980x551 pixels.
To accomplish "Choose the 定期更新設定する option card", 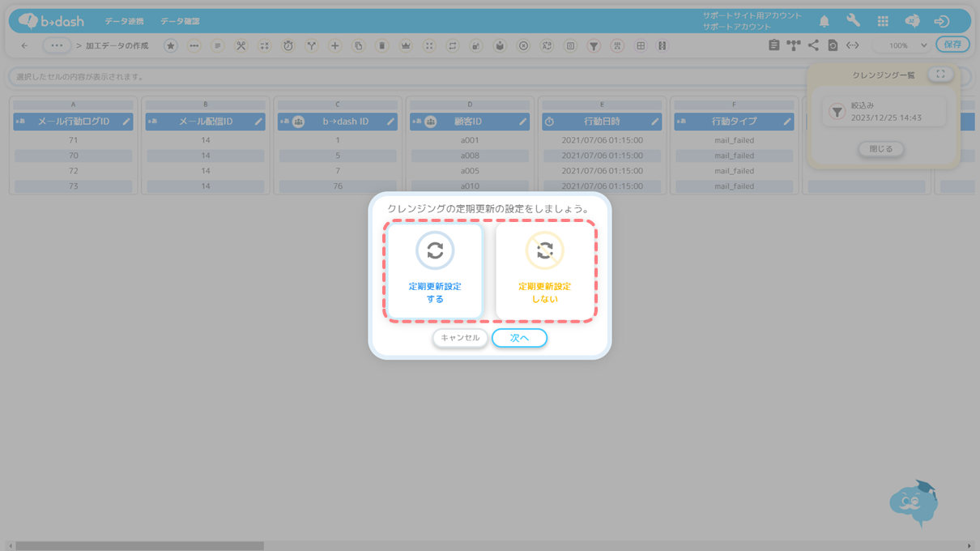I will tap(435, 271).
